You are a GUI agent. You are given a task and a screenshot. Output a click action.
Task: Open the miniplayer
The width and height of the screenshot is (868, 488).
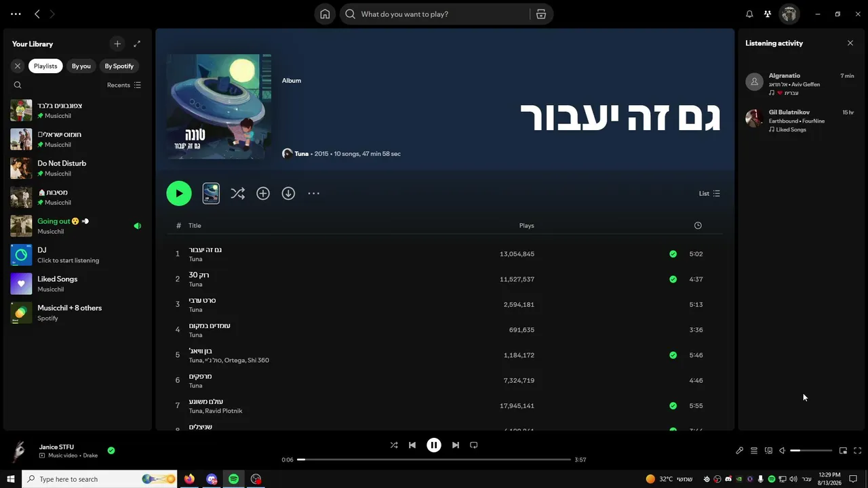pos(843,451)
